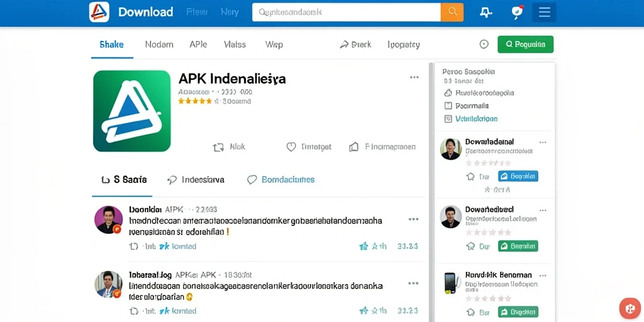Click the like icon beside 31.33

click(x=364, y=247)
